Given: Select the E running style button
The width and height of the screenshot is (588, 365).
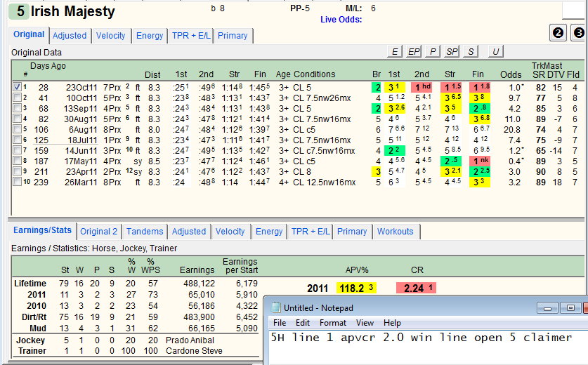Looking at the screenshot, I should click(395, 51).
